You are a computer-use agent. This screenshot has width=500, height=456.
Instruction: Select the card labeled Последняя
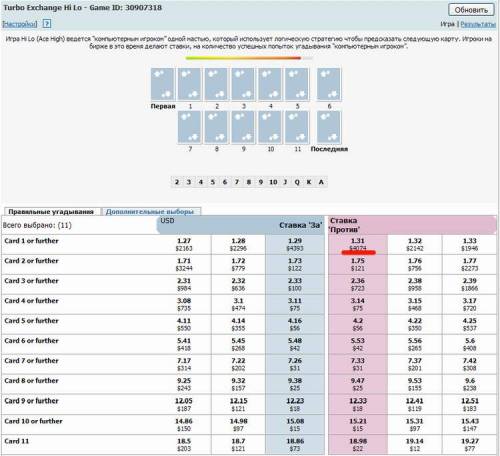(x=329, y=127)
